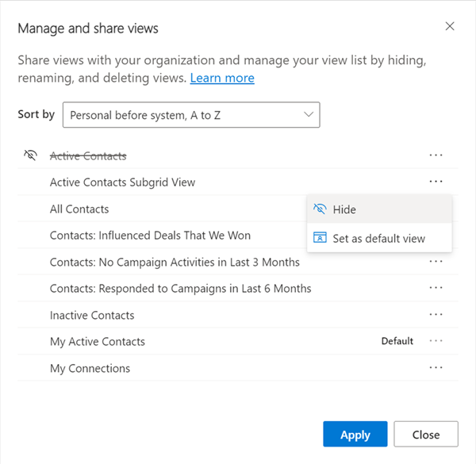The image size is (476, 464).
Task: Open more options for Active Contacts Subgrid View
Action: tap(435, 182)
